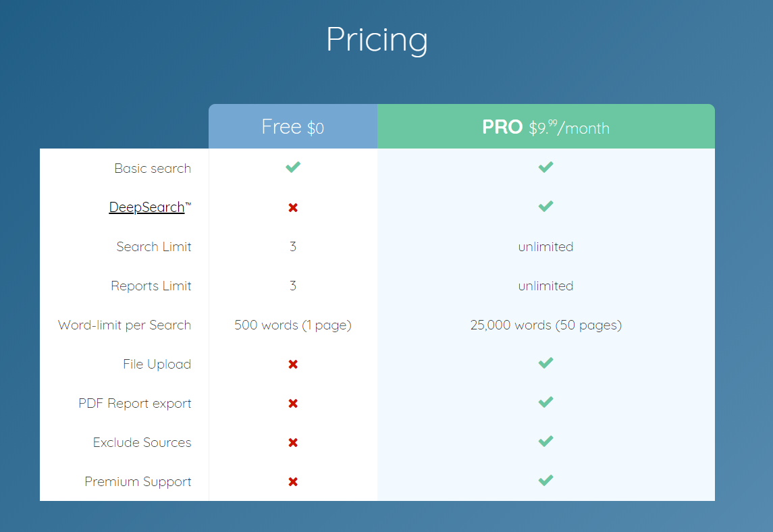Click the Exclude Sources PRO checkmark
Viewport: 773px width, 532px height.
point(545,441)
